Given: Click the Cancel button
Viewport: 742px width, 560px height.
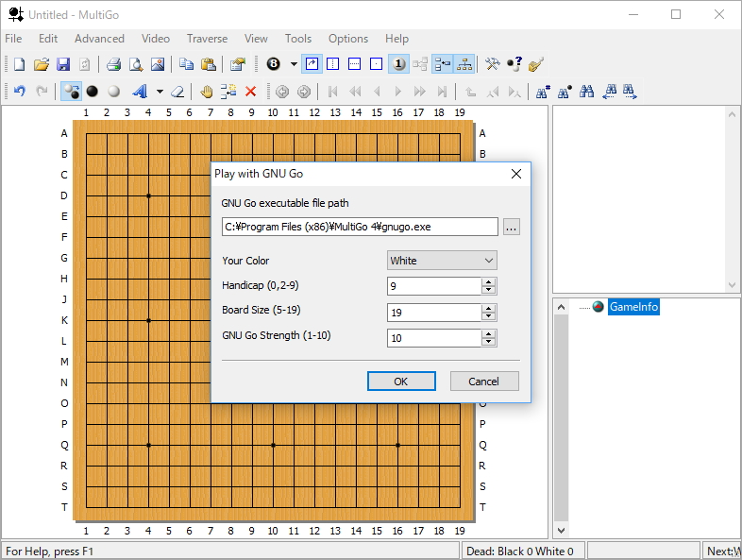Looking at the screenshot, I should [483, 382].
